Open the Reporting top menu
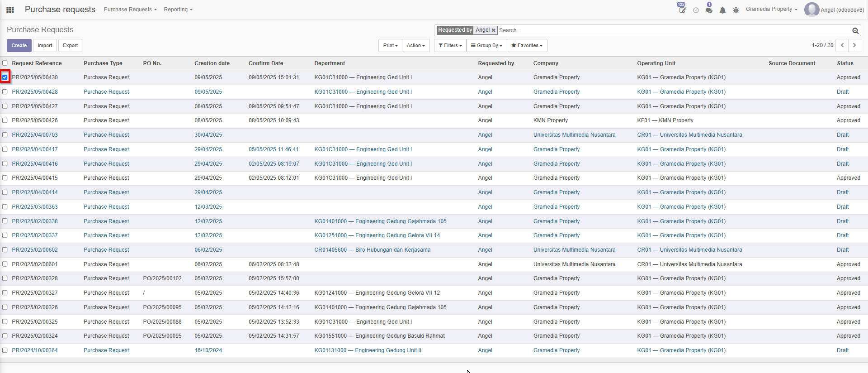This screenshot has width=868, height=373. [178, 10]
